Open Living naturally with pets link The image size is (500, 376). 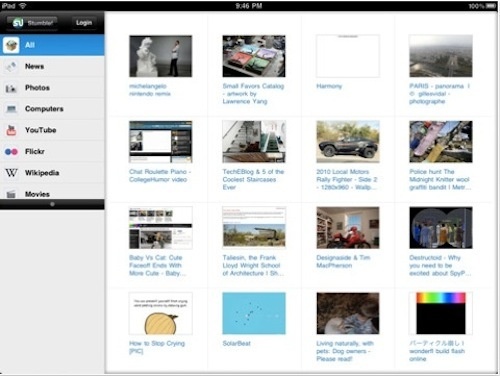click(345, 351)
